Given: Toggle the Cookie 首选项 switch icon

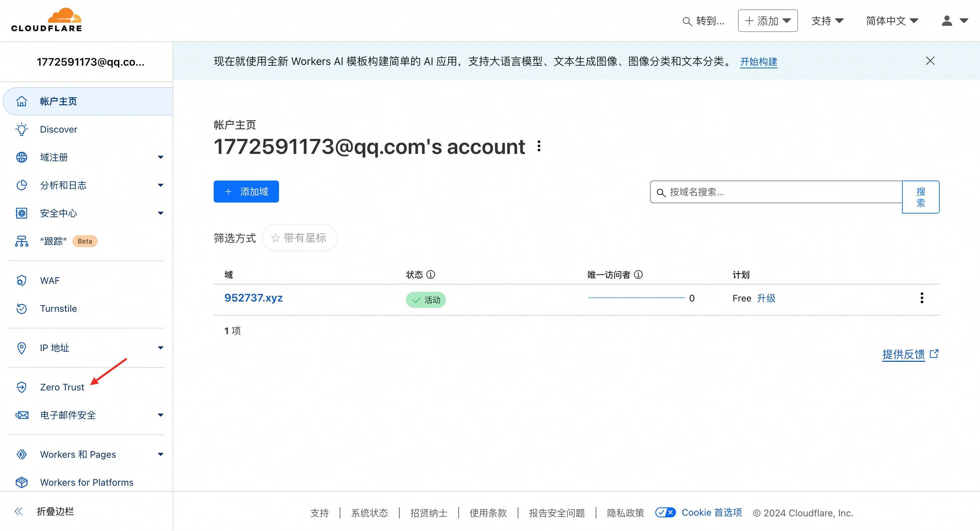Looking at the screenshot, I should tap(665, 513).
